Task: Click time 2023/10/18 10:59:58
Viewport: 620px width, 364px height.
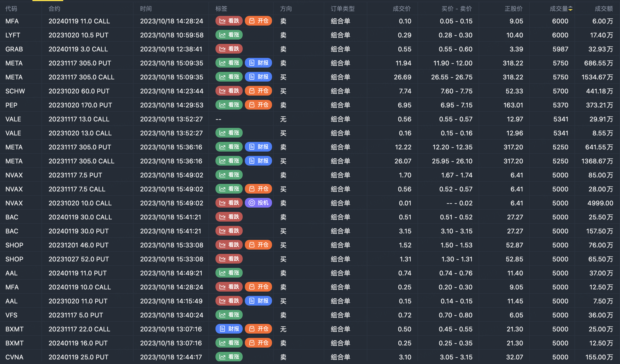Action: (x=172, y=35)
